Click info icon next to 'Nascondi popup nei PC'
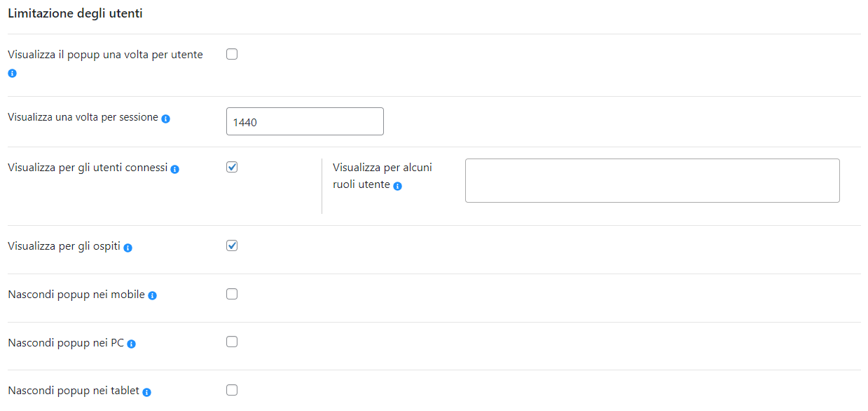The image size is (868, 411). (131, 344)
